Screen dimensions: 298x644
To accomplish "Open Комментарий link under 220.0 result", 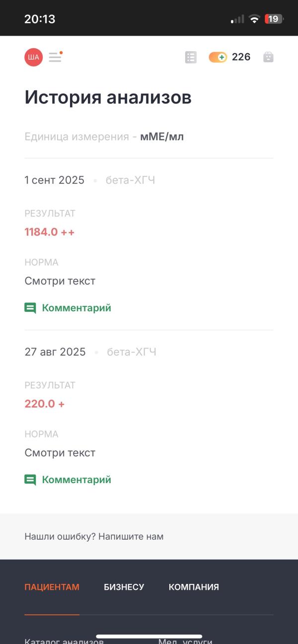I will point(76,480).
